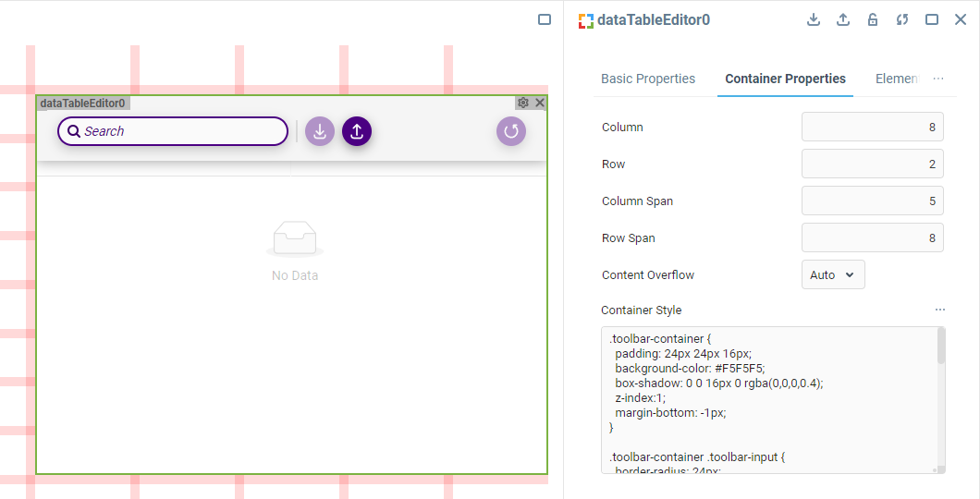Open the Content Overflow dropdown
The height and width of the screenshot is (499, 980).
[x=833, y=274]
